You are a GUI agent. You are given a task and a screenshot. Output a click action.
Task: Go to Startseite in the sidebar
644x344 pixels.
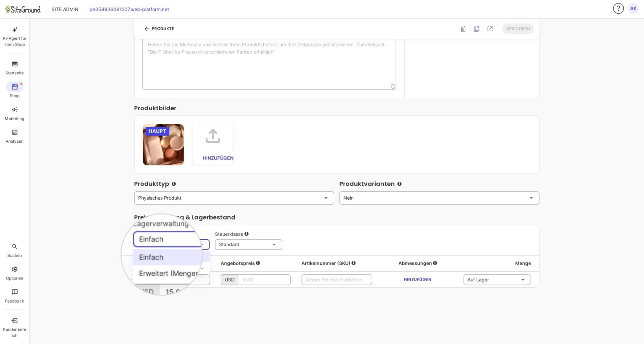pyautogui.click(x=14, y=68)
